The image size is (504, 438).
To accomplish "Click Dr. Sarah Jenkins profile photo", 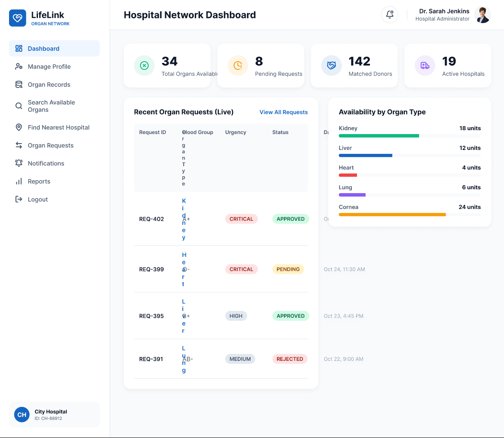I will click(x=482, y=15).
